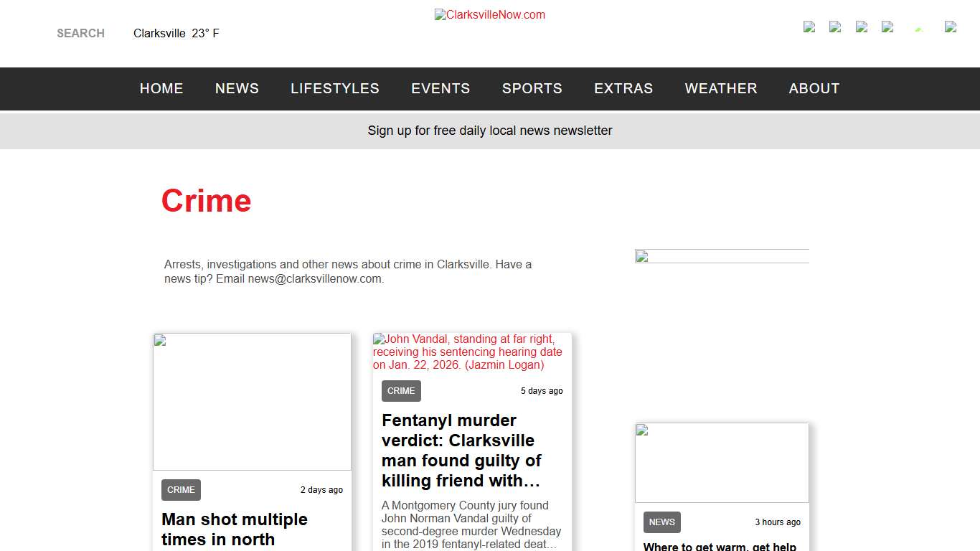Viewport: 980px width, 551px height.
Task: Click the SEARCH magnifier icon
Action: pyautogui.click(x=80, y=33)
